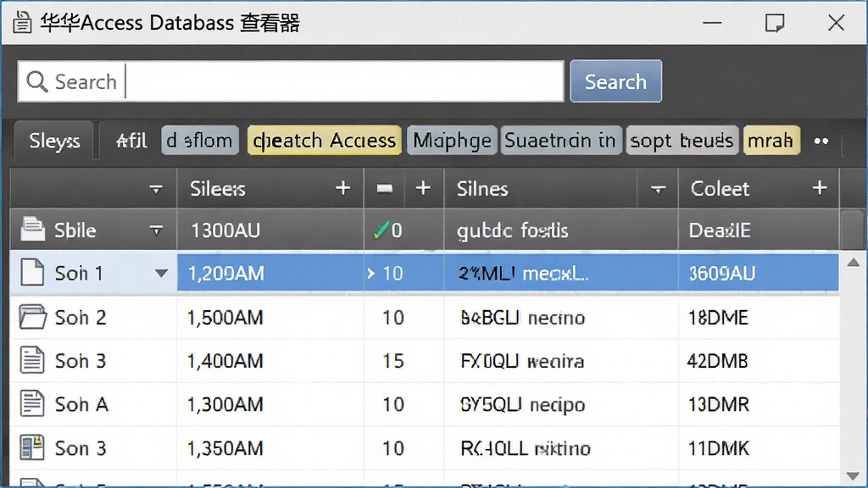This screenshot has width=868, height=488.
Task: Select the Afil tab
Action: click(x=131, y=141)
